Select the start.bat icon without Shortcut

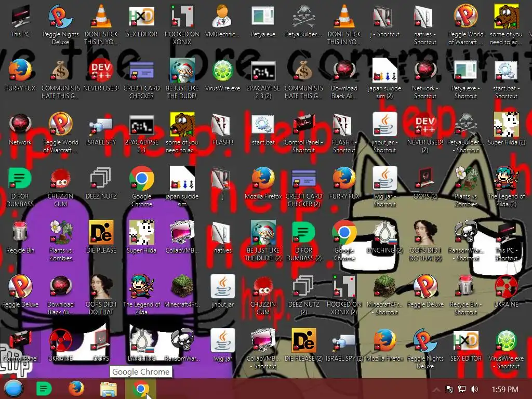pos(263,129)
